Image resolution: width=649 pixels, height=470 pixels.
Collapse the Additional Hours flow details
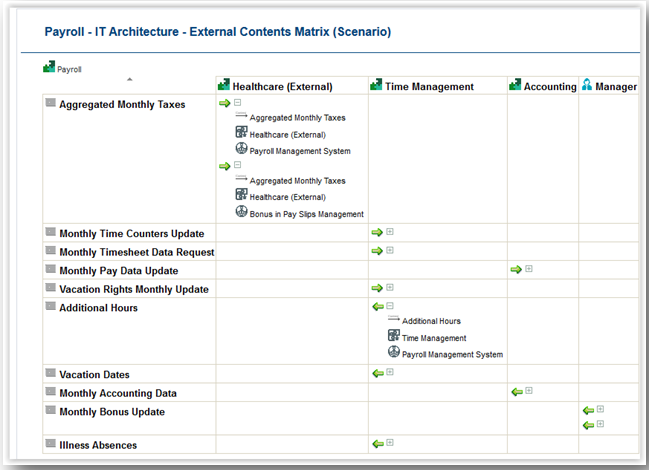(390, 306)
